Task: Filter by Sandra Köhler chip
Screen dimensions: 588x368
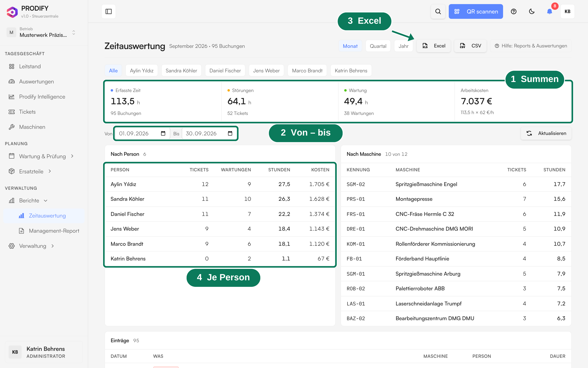Action: click(x=181, y=71)
